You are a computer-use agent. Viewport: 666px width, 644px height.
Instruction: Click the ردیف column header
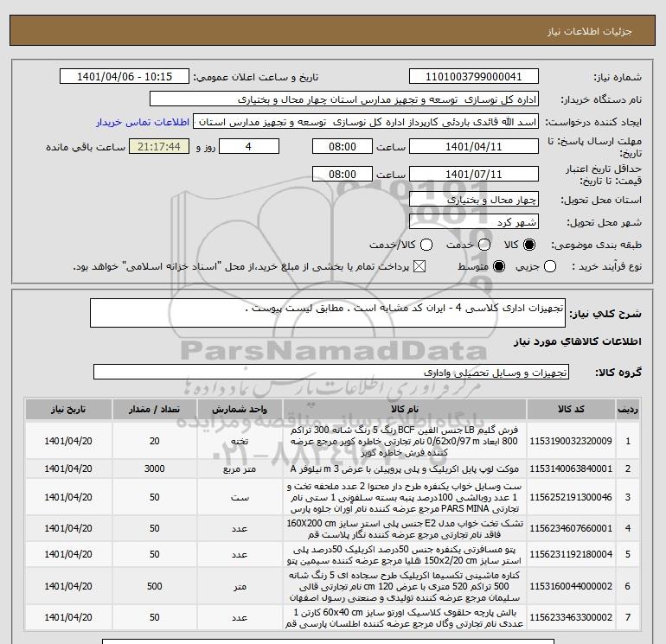(x=628, y=409)
